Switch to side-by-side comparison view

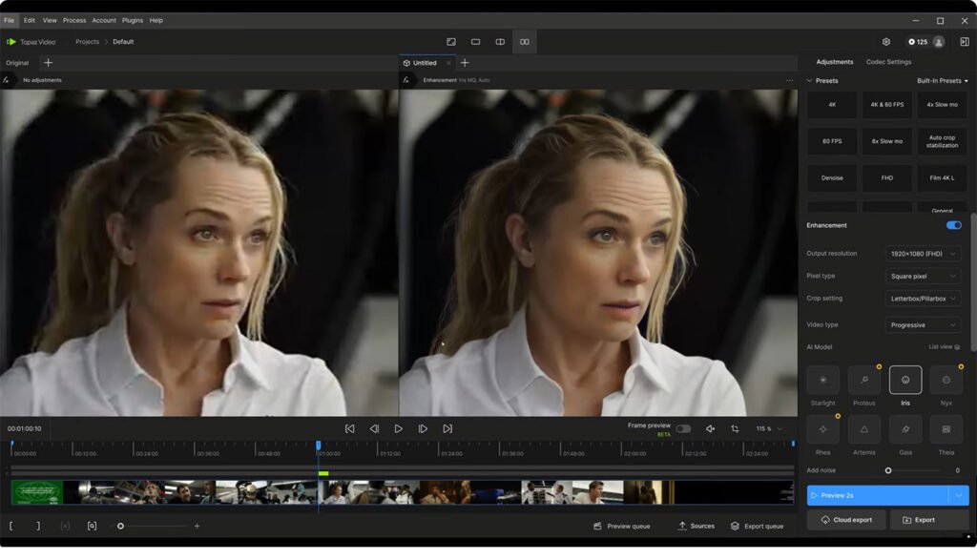pyautogui.click(x=524, y=42)
